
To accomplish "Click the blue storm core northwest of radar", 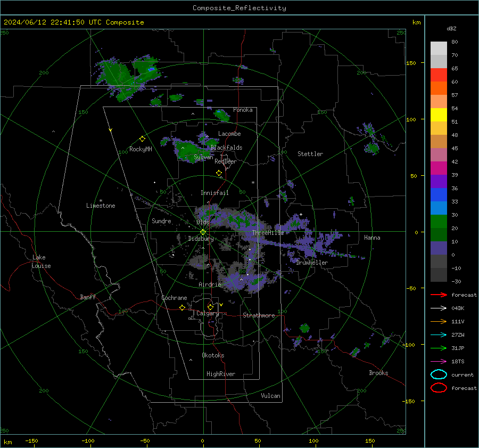I will [151, 70].
